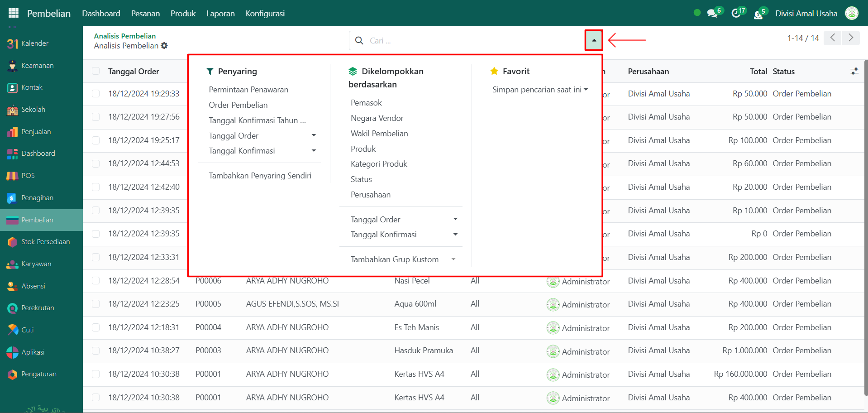Image resolution: width=868 pixels, height=413 pixels.
Task: Click the gear icon beside Analisis Pembelian
Action: point(164,46)
